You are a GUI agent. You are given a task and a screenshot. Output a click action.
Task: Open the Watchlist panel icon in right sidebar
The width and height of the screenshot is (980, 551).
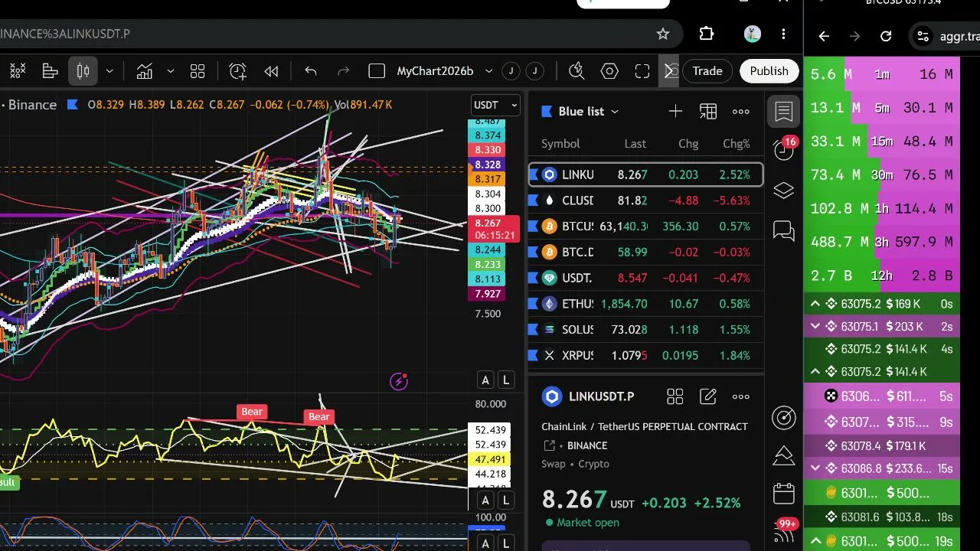coord(784,112)
